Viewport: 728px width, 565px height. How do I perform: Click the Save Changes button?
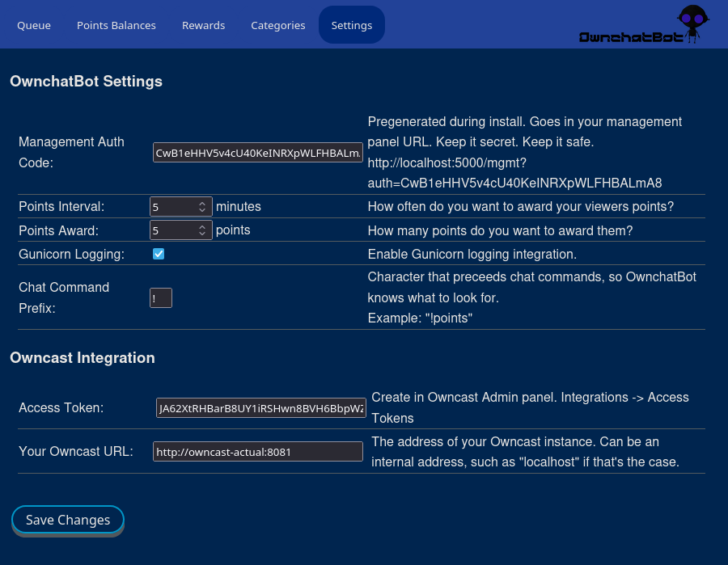click(x=68, y=520)
